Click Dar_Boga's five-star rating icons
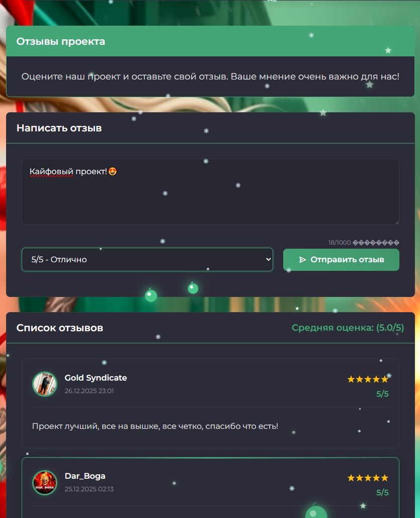 pyautogui.click(x=368, y=478)
